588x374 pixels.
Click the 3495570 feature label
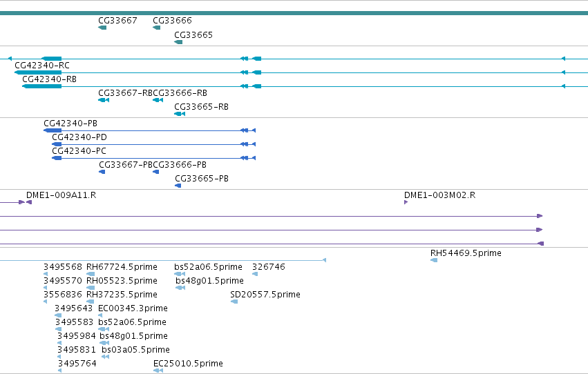pos(63,281)
